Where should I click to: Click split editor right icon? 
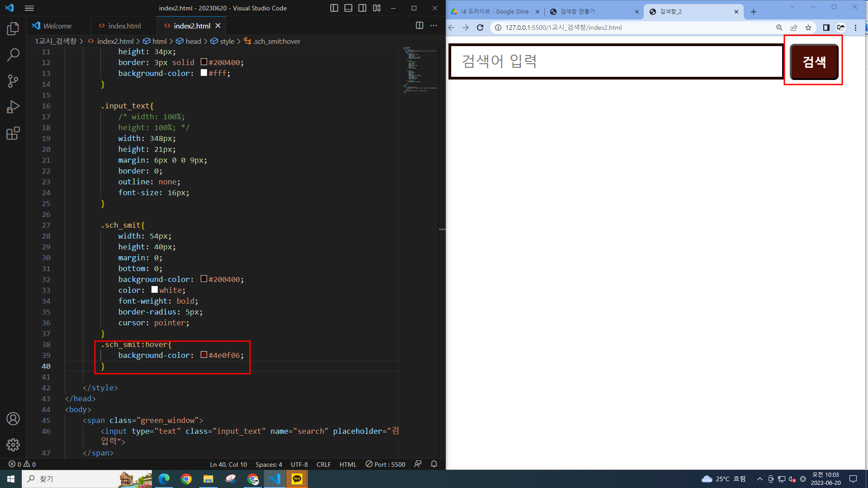(x=420, y=26)
